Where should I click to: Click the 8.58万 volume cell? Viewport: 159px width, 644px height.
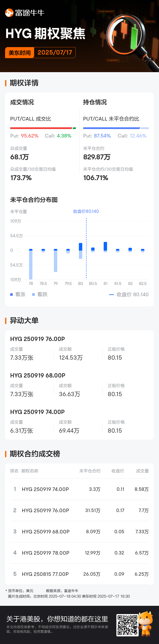pyautogui.click(x=142, y=489)
